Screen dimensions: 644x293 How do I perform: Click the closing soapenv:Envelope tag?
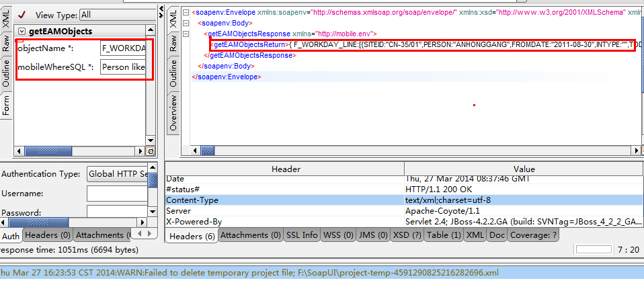point(227,77)
